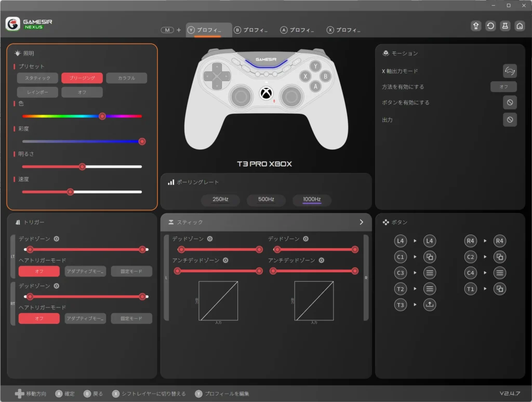The width and height of the screenshot is (532, 402).
Task: Click the reset/refresh icon in top toolbar
Action: 490,26
